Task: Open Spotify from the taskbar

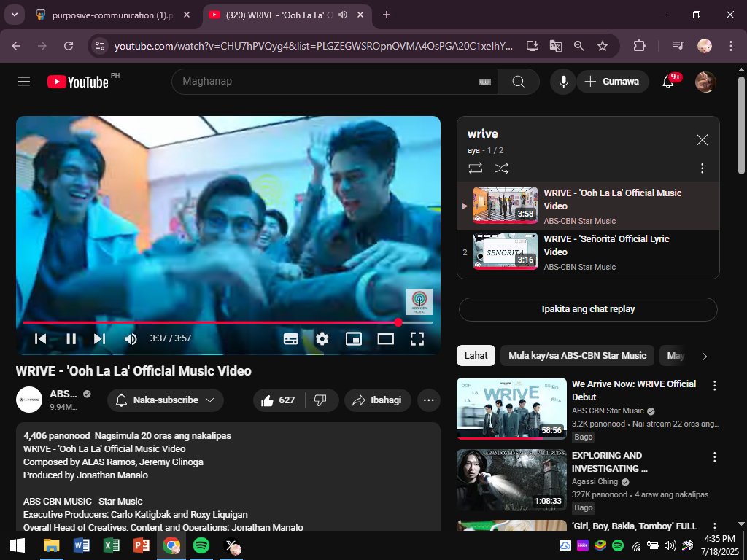Action: (x=201, y=545)
